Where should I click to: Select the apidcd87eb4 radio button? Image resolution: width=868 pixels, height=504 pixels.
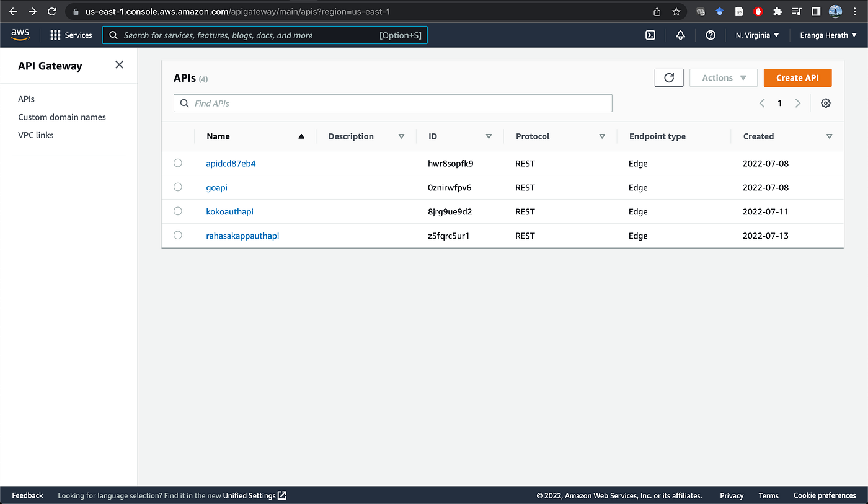[x=178, y=163]
